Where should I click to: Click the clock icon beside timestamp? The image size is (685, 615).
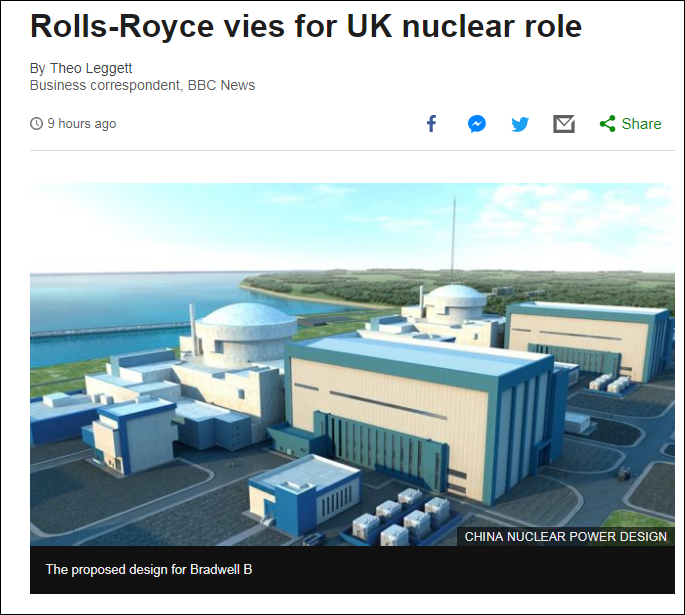tap(36, 124)
